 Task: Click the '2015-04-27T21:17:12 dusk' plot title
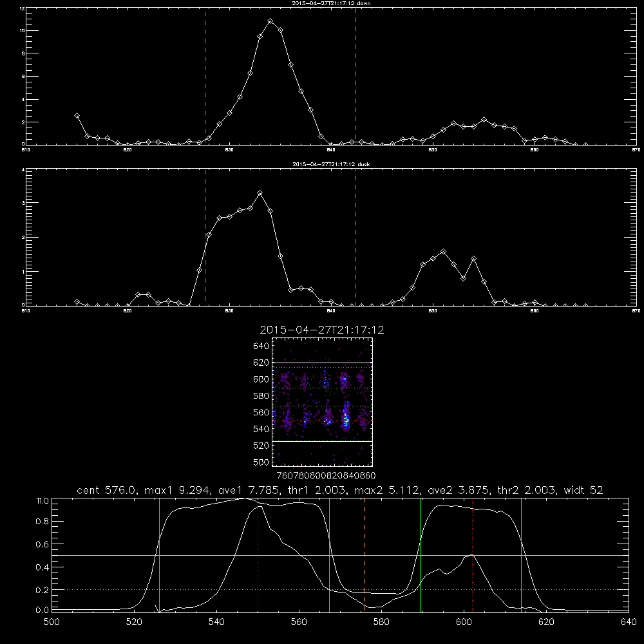tap(331, 164)
